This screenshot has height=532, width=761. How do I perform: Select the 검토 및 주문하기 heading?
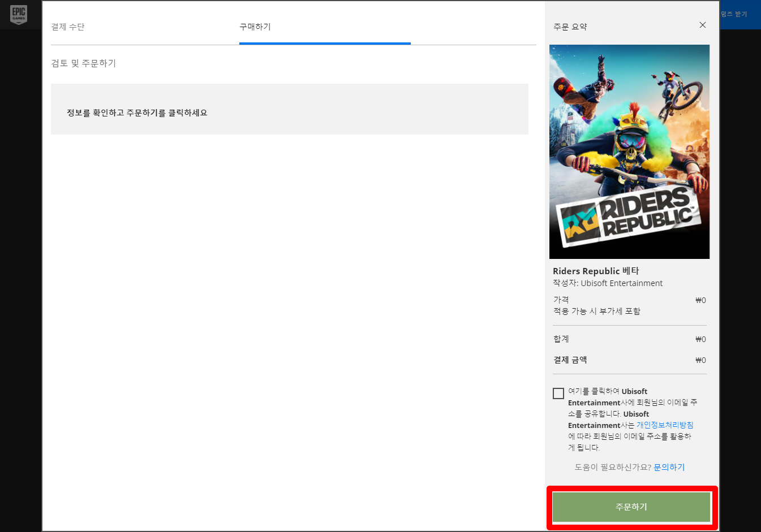(84, 63)
